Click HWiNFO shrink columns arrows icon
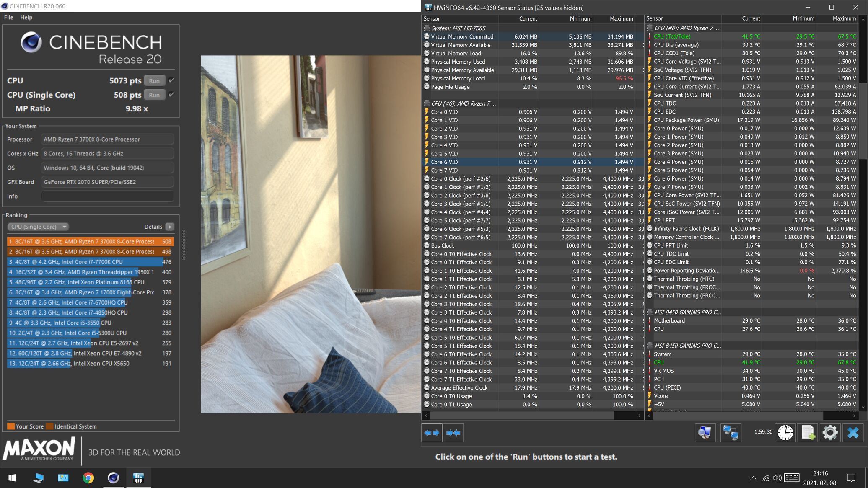The image size is (868, 488). tap(453, 433)
